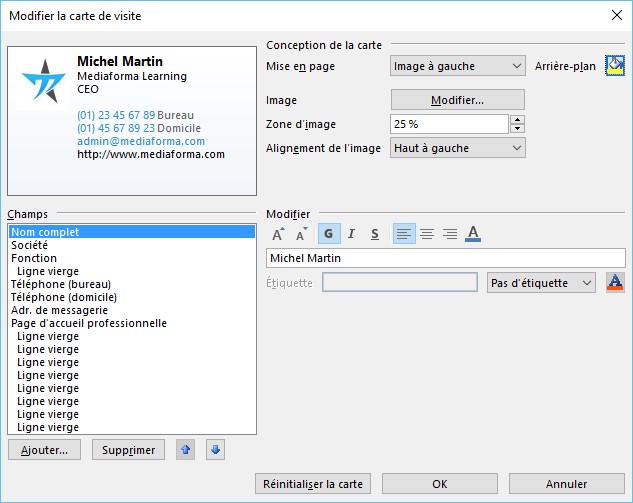Click the Modifier... image button

pyautogui.click(x=457, y=100)
